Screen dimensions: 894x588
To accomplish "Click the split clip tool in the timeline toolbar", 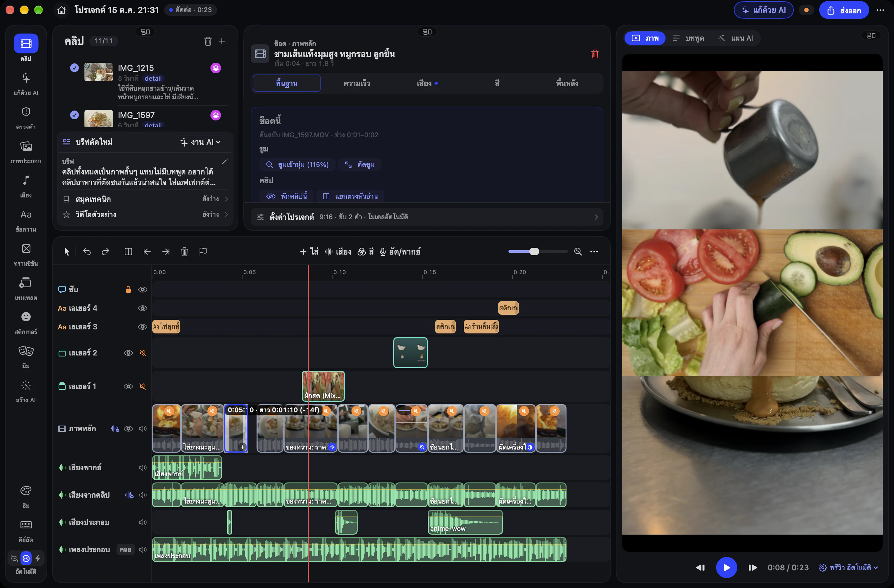I will click(128, 251).
